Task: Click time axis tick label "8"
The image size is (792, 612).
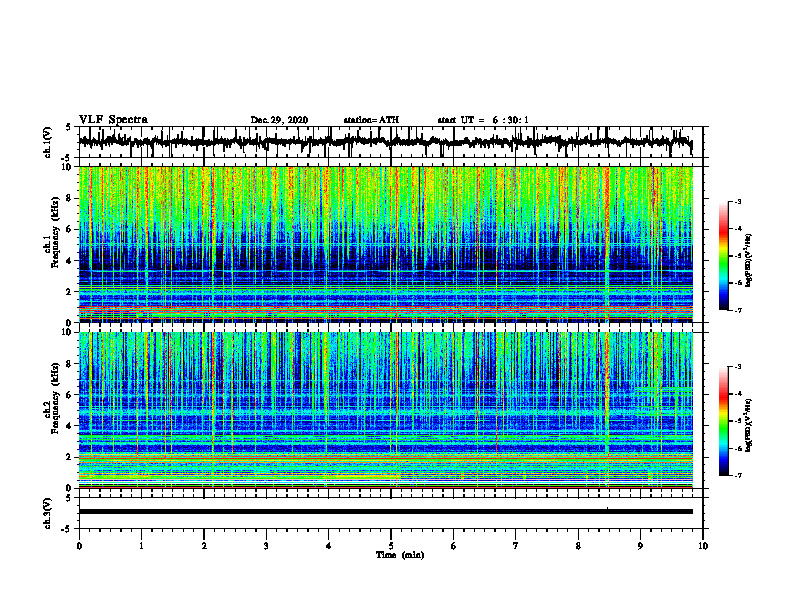Action: click(578, 546)
